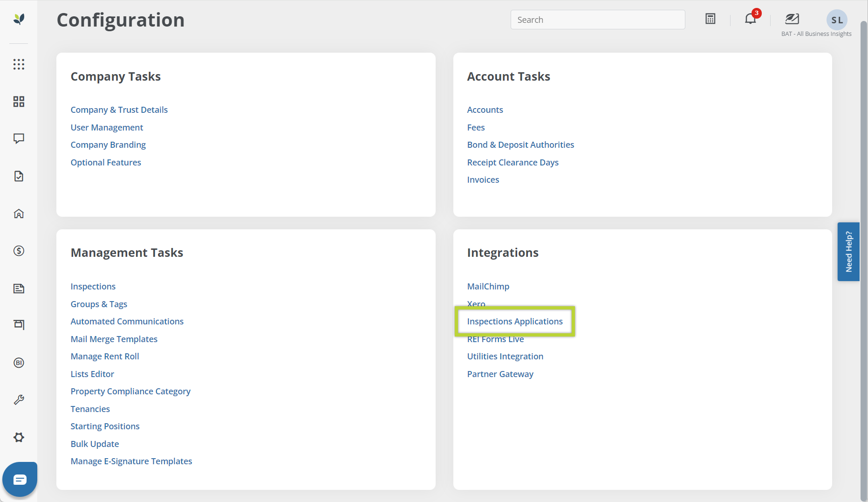Open the BI insights sidebar icon

coord(19,363)
